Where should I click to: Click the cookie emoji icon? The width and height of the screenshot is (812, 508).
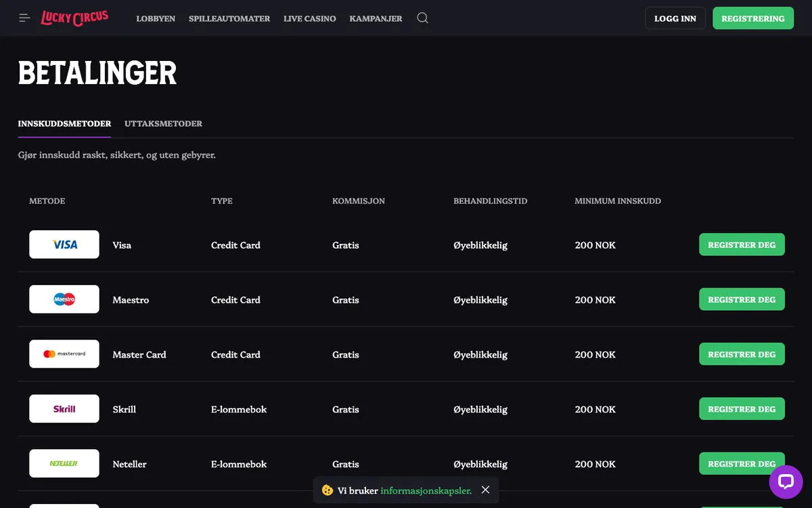pos(328,490)
